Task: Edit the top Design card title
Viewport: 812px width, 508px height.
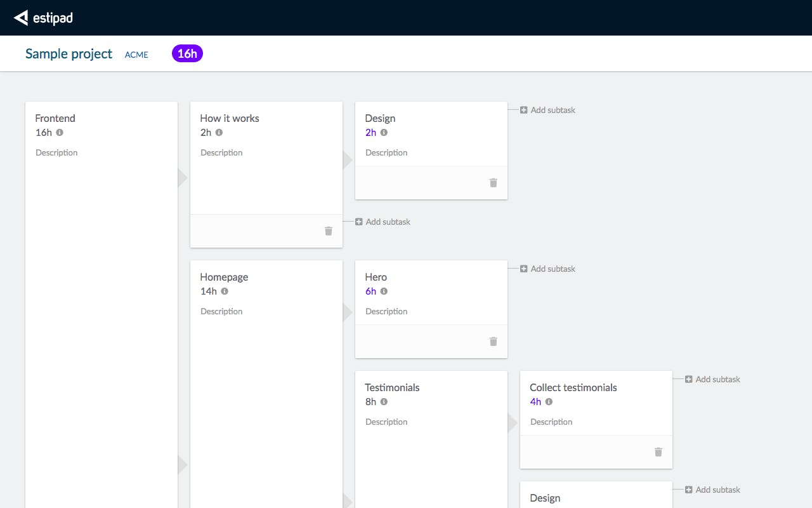Action: click(380, 118)
